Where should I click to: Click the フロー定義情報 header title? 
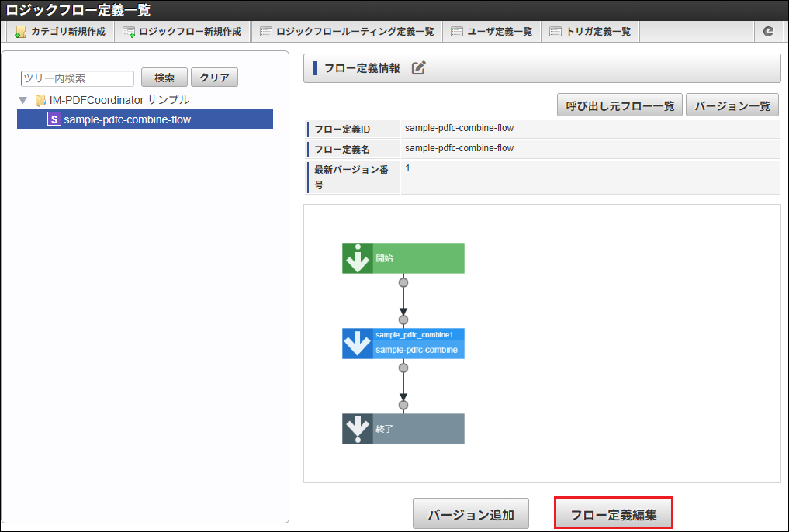[362, 68]
